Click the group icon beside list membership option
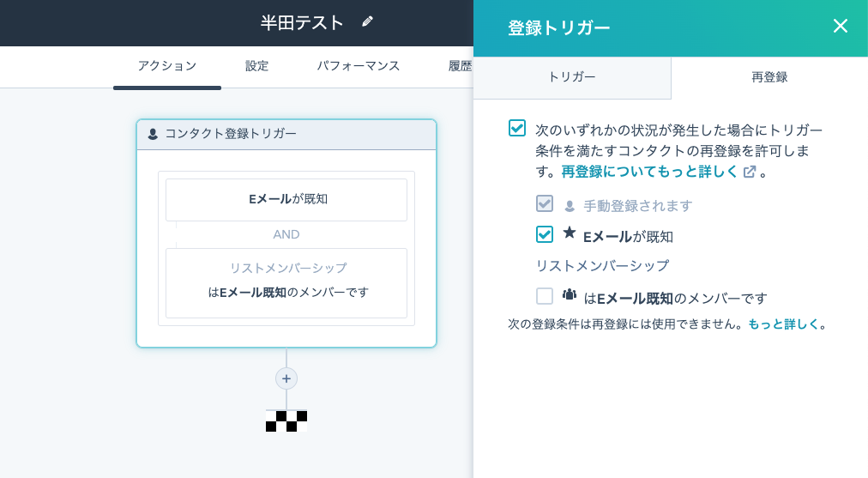 (570, 294)
